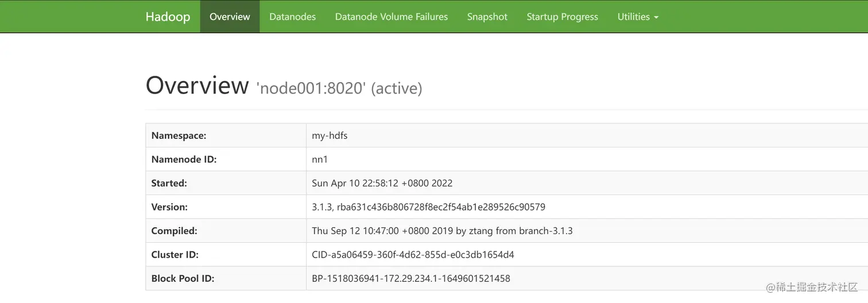Open the Datanodes tab
This screenshot has height=303, width=868.
[x=292, y=17]
